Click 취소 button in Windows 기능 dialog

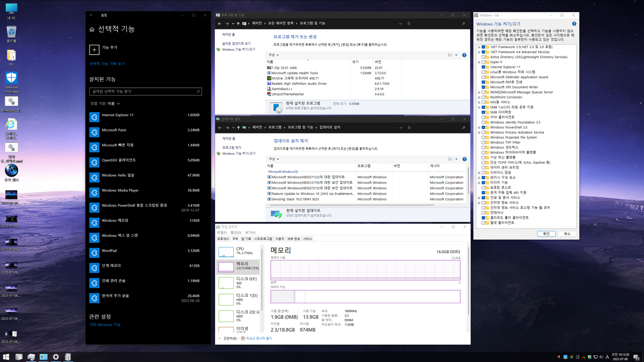tap(567, 234)
